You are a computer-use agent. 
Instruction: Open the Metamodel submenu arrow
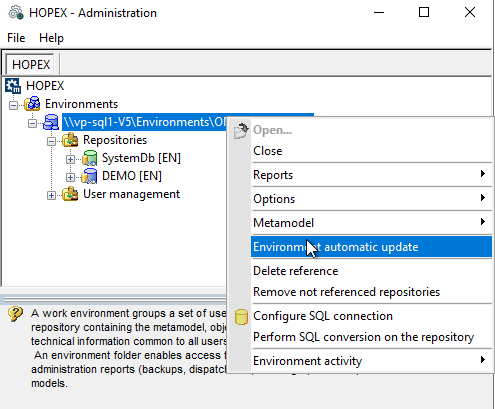(483, 222)
